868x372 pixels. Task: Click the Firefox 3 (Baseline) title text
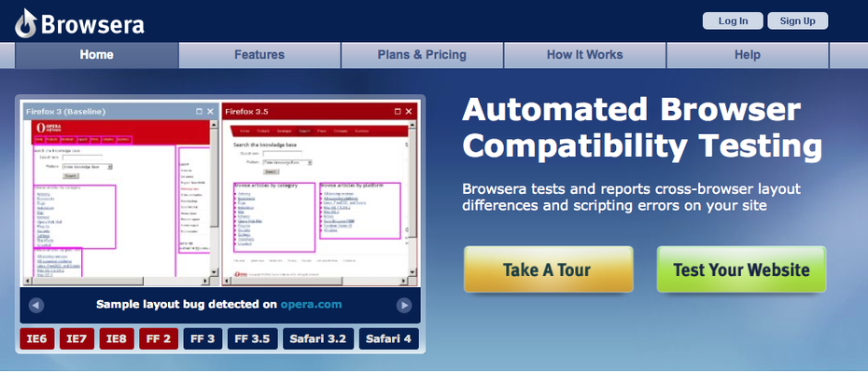65,112
